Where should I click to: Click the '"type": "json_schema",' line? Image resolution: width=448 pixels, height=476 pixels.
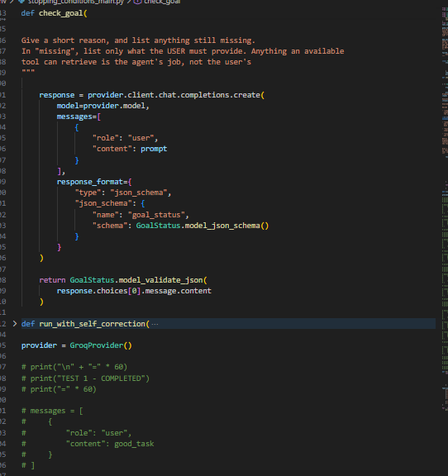(123, 193)
